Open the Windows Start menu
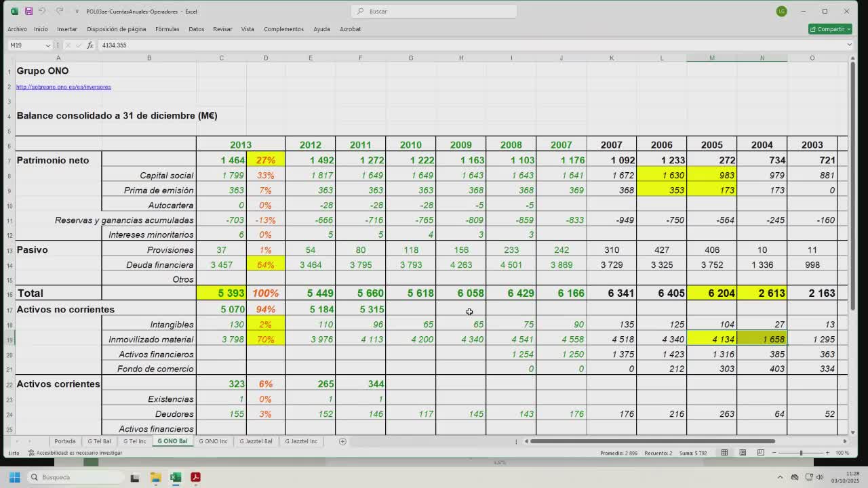This screenshot has width=868, height=488. click(14, 477)
